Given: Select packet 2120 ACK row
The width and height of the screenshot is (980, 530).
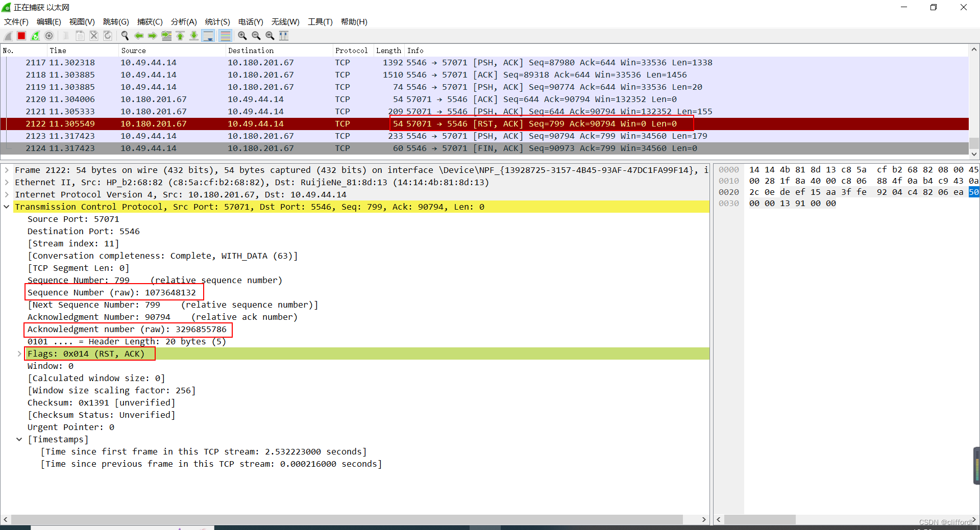Looking at the screenshot, I should pyautogui.click(x=484, y=99).
